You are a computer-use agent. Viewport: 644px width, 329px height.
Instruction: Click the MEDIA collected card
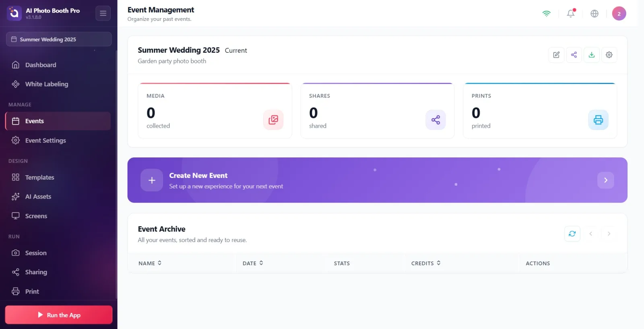(215, 111)
